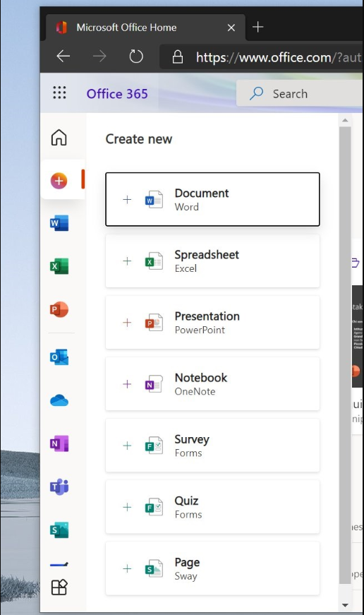Open SharePoint from the sidebar
The width and height of the screenshot is (364, 615).
click(59, 530)
